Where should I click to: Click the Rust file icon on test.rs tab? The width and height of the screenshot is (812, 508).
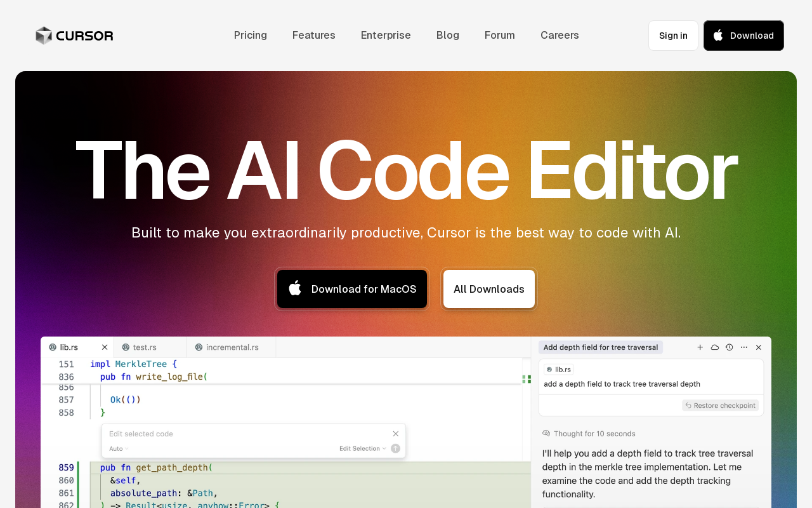pos(126,347)
